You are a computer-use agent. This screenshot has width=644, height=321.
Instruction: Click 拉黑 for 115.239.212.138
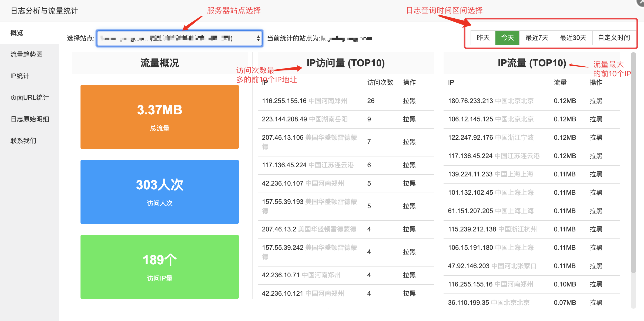pyautogui.click(x=596, y=229)
